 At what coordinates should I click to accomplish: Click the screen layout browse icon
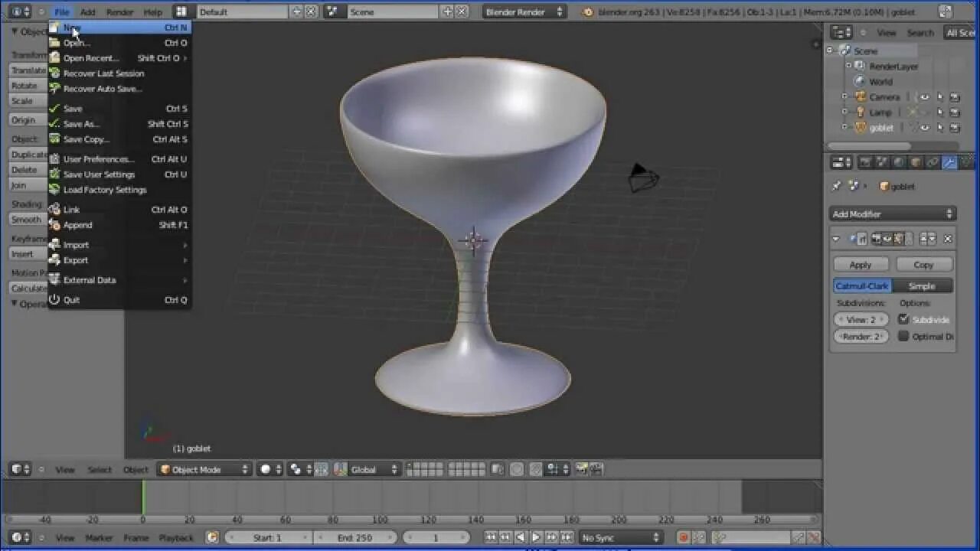coord(181,11)
